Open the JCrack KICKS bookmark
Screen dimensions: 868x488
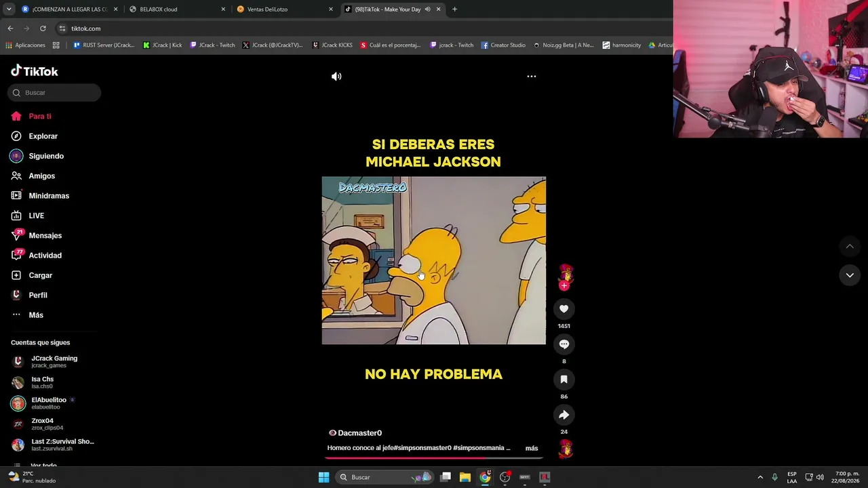click(332, 45)
